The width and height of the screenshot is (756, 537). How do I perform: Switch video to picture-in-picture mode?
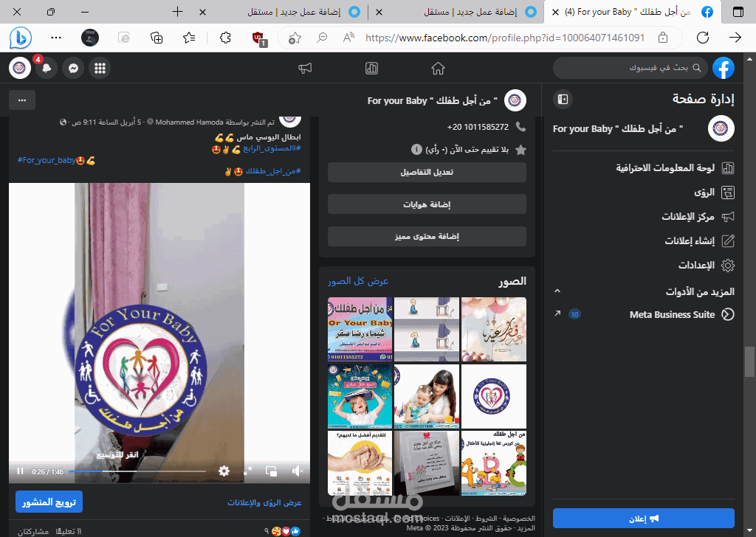(272, 471)
